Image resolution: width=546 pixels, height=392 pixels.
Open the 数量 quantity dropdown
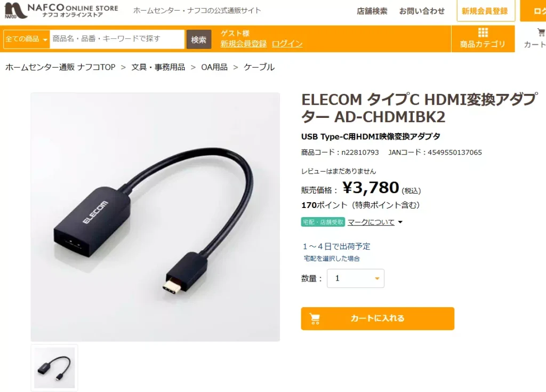356,278
